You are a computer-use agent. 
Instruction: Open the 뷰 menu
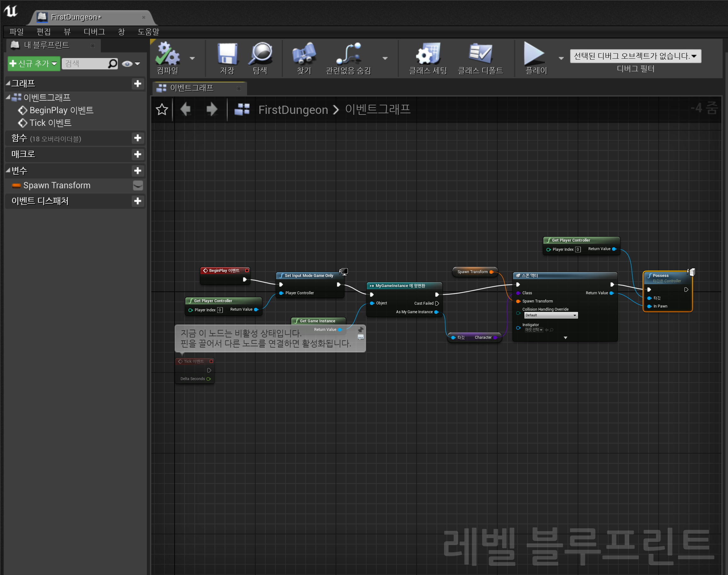[x=67, y=32]
